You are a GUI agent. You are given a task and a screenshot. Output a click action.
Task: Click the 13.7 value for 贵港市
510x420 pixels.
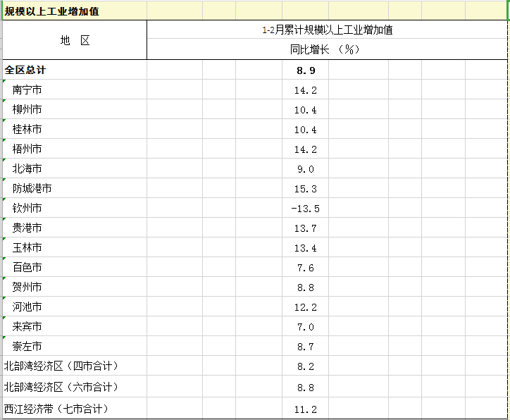(x=306, y=228)
